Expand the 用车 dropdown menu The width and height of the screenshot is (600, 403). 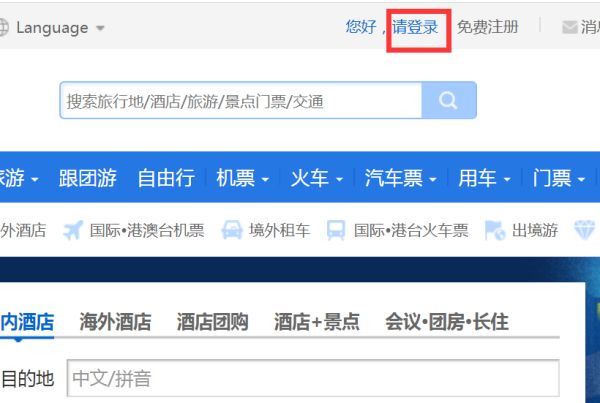484,179
